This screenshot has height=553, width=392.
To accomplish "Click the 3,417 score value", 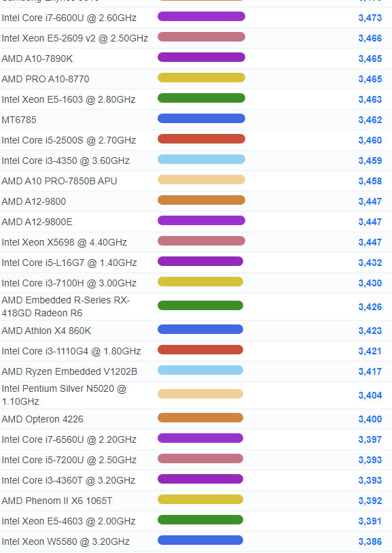I will (x=370, y=372).
